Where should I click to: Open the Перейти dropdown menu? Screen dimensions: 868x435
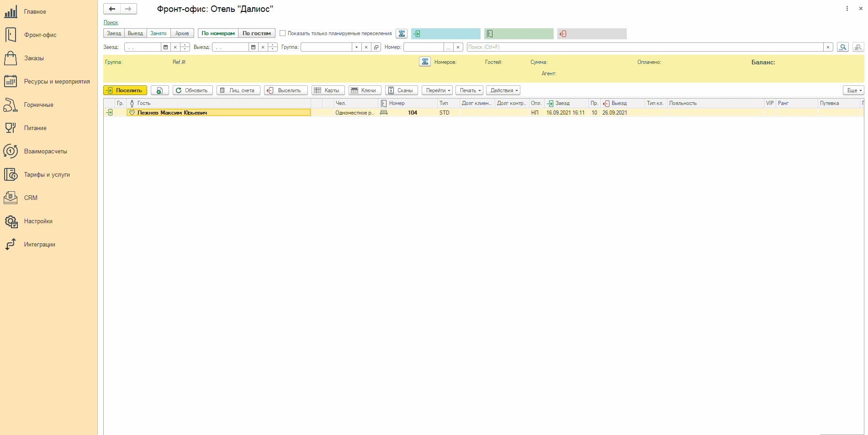click(x=437, y=90)
